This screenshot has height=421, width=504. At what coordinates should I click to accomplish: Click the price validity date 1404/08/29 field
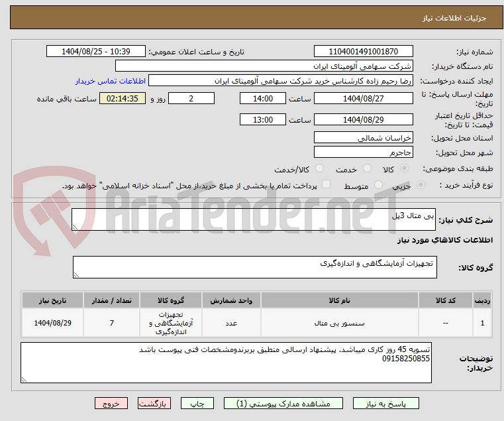coord(363,120)
